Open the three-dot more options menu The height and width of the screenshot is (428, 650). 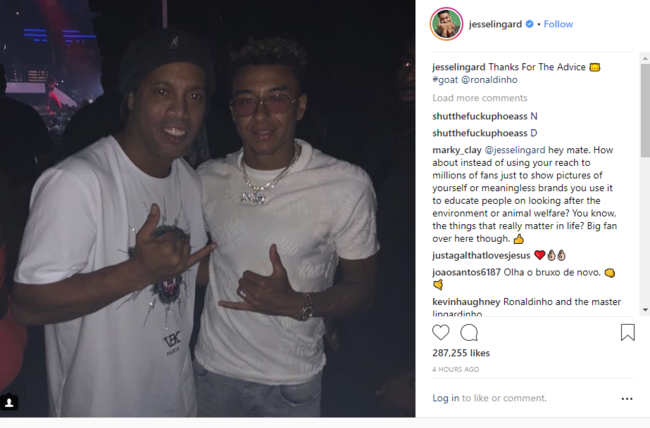(627, 398)
